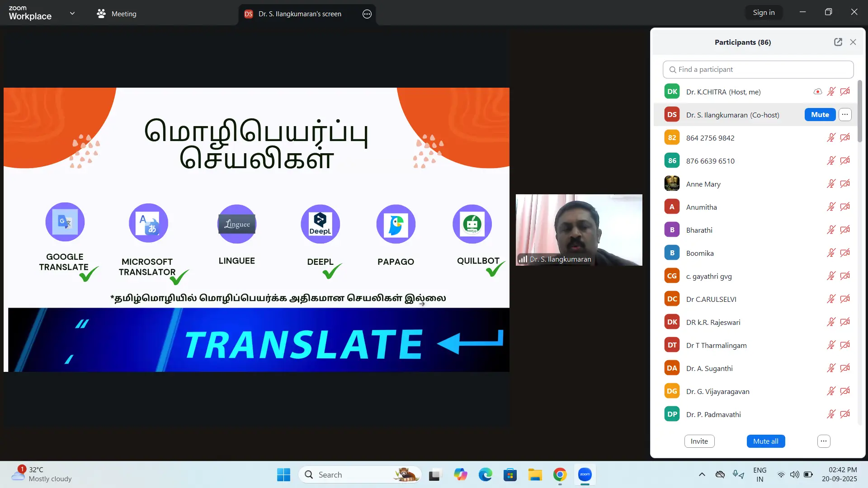The height and width of the screenshot is (488, 868).
Task: Click DR k.R. Rajeswari video off icon
Action: point(845,322)
